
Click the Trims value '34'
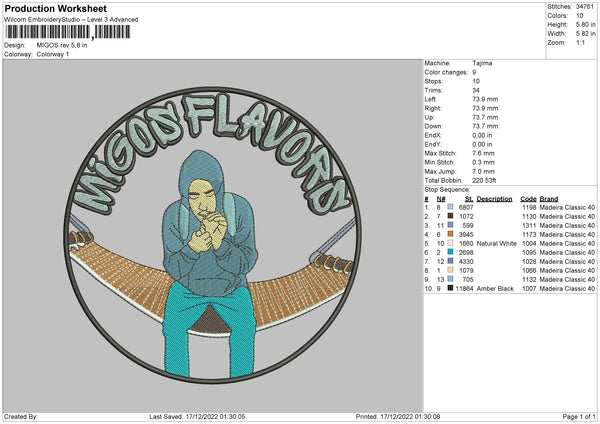coord(476,90)
